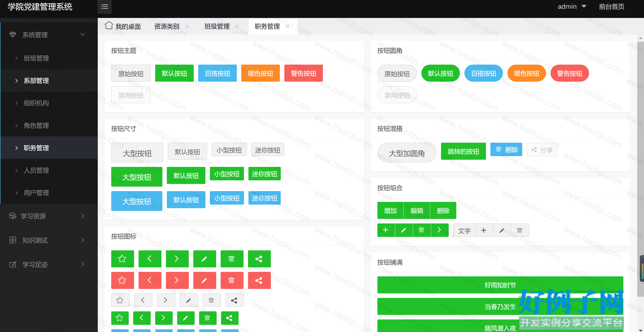
Task: Close the 班级管理 tab
Action: (237, 26)
